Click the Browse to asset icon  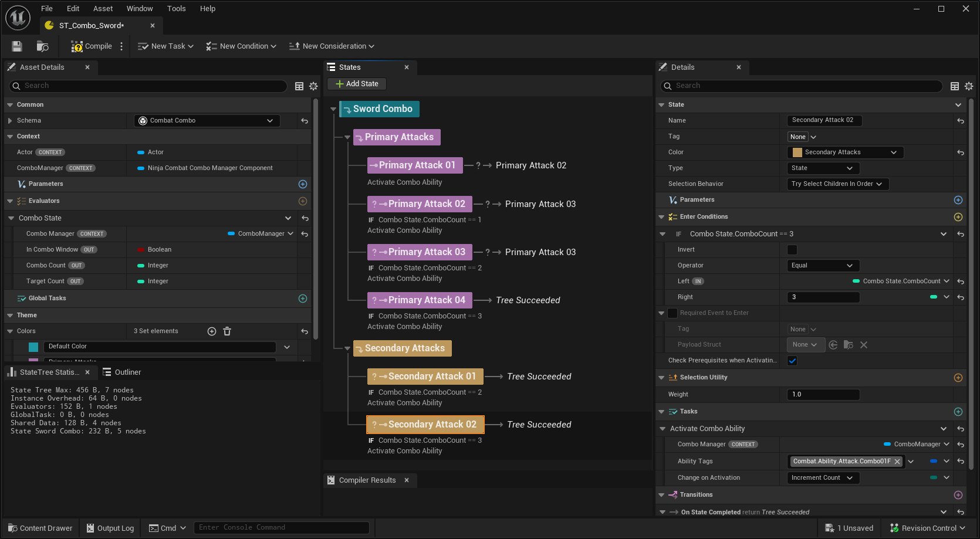[42, 46]
